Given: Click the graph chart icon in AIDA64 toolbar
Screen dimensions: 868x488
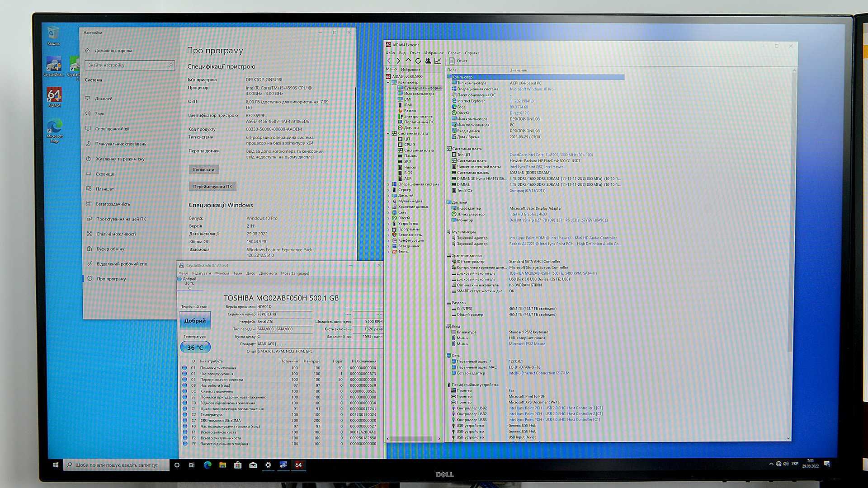Looking at the screenshot, I should tap(438, 61).
